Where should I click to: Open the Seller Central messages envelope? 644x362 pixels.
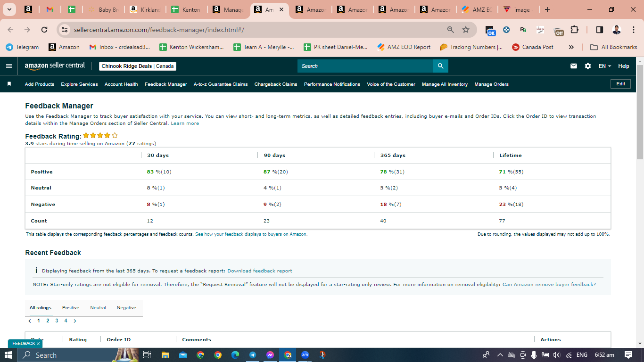point(574,66)
